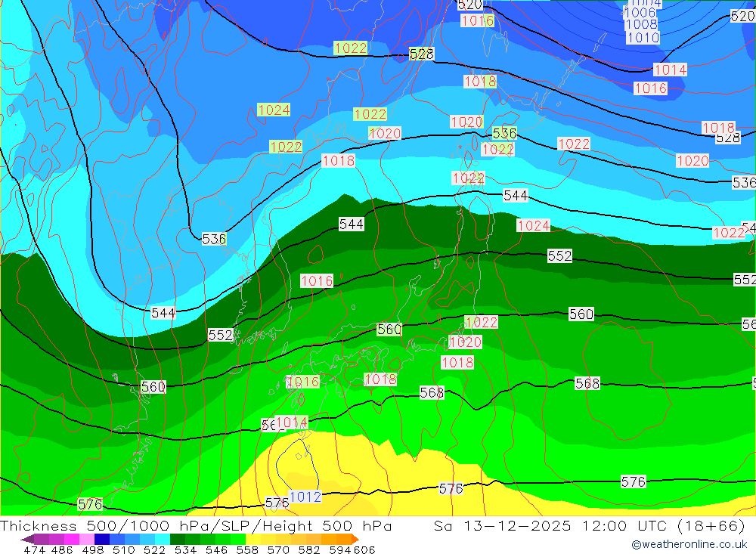Click the '560' label at the left side
The width and height of the screenshot is (756, 554).
click(153, 387)
